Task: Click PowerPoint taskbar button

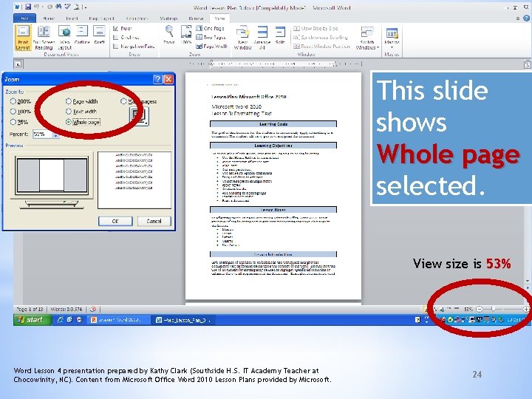Action: 119,320
